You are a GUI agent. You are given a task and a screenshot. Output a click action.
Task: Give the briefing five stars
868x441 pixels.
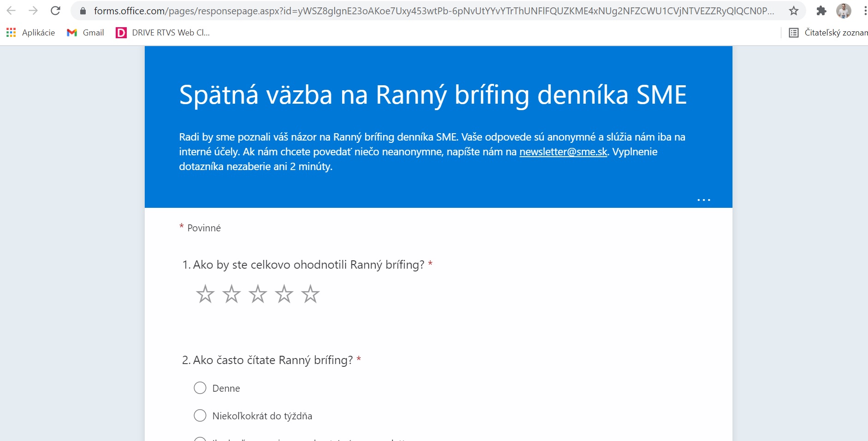coord(310,294)
